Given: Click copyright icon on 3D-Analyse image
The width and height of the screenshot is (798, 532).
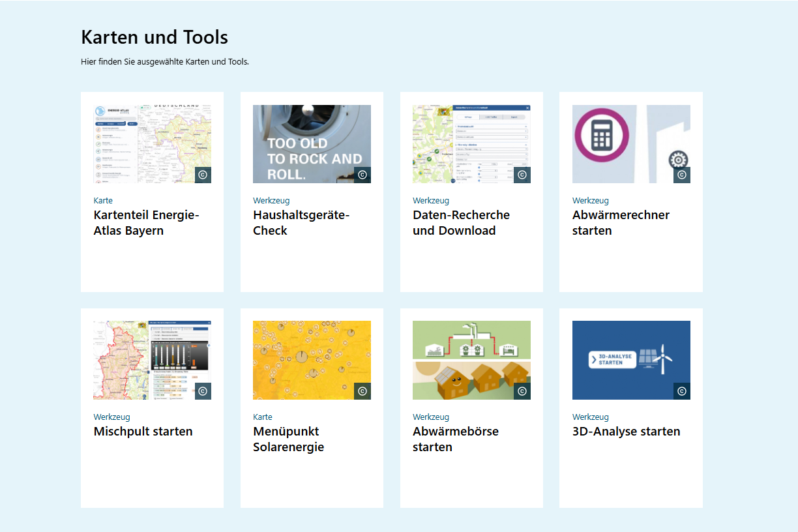Looking at the screenshot, I should (x=682, y=391).
